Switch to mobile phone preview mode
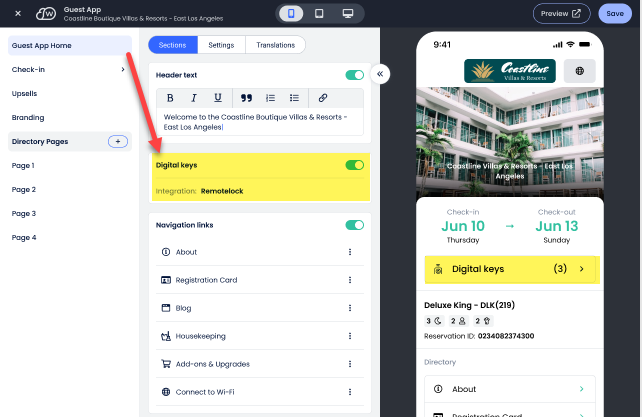 coord(291,14)
